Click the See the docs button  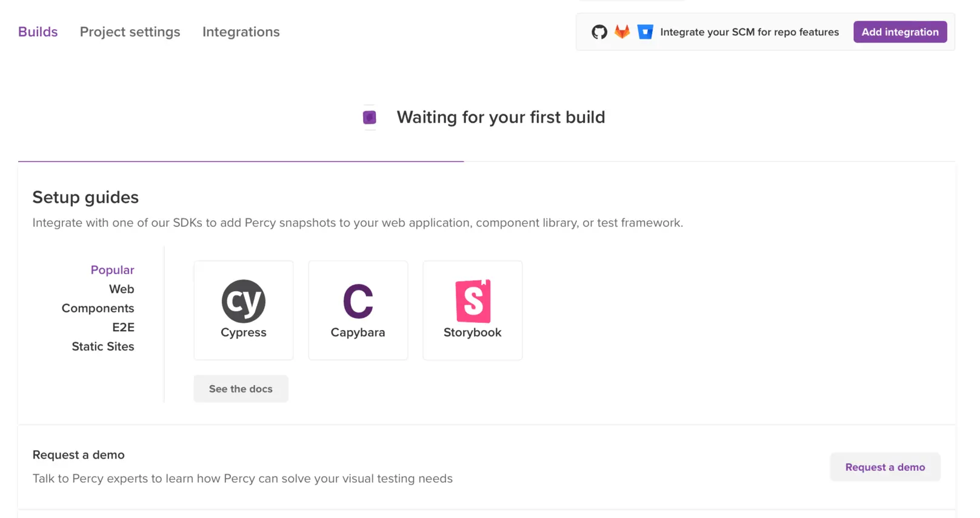click(x=241, y=389)
